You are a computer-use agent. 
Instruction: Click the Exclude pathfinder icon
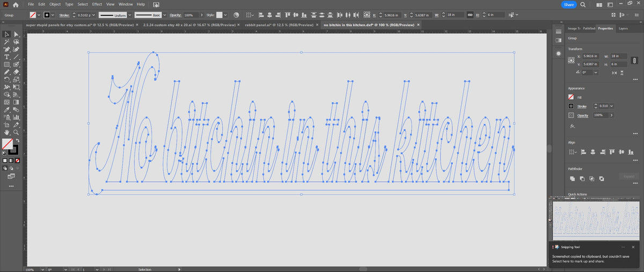tap(601, 178)
